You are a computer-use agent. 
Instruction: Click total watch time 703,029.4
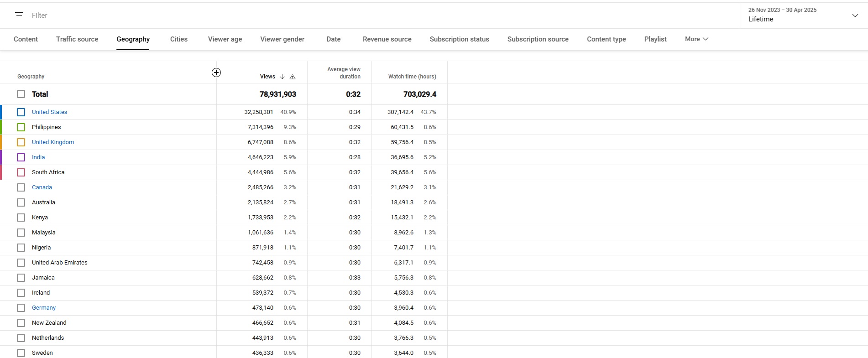[420, 94]
